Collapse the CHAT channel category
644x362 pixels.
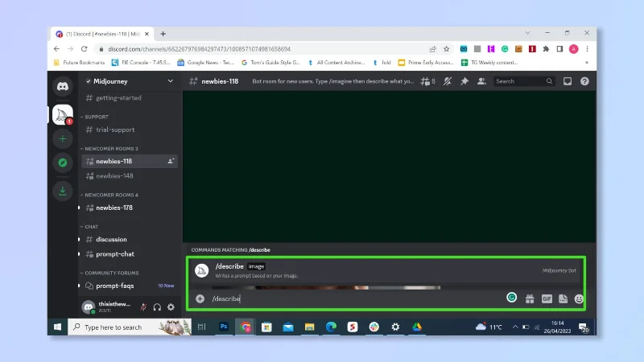89,227
